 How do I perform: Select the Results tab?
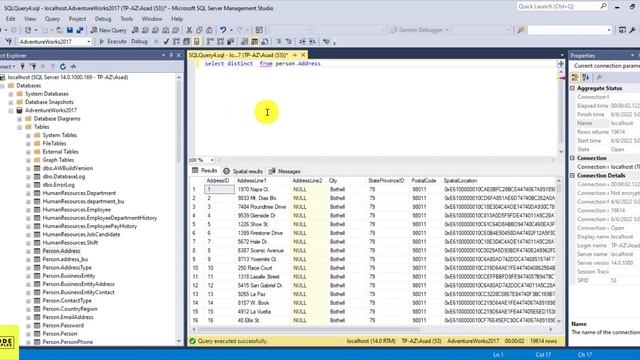(205, 171)
